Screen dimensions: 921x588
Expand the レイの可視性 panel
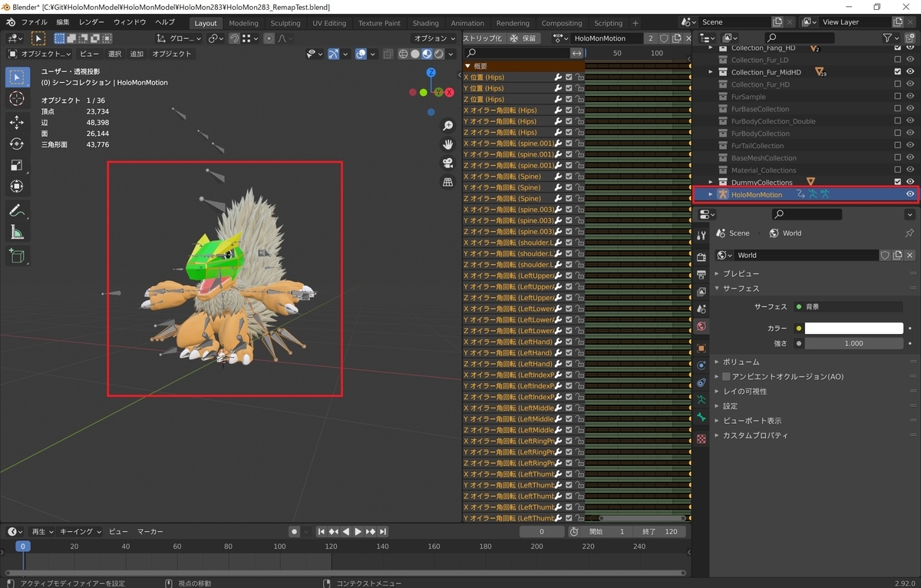tap(744, 391)
